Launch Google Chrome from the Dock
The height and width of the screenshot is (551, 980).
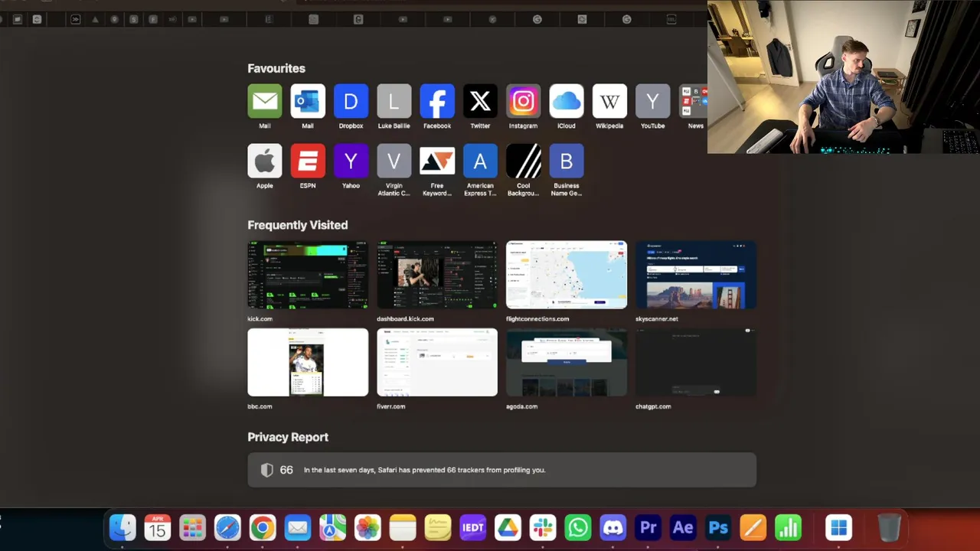263,527
